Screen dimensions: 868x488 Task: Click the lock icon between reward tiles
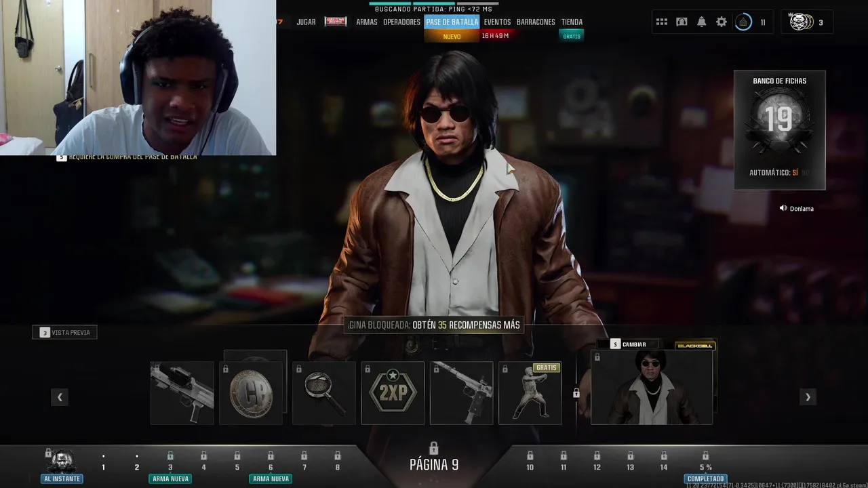[576, 393]
